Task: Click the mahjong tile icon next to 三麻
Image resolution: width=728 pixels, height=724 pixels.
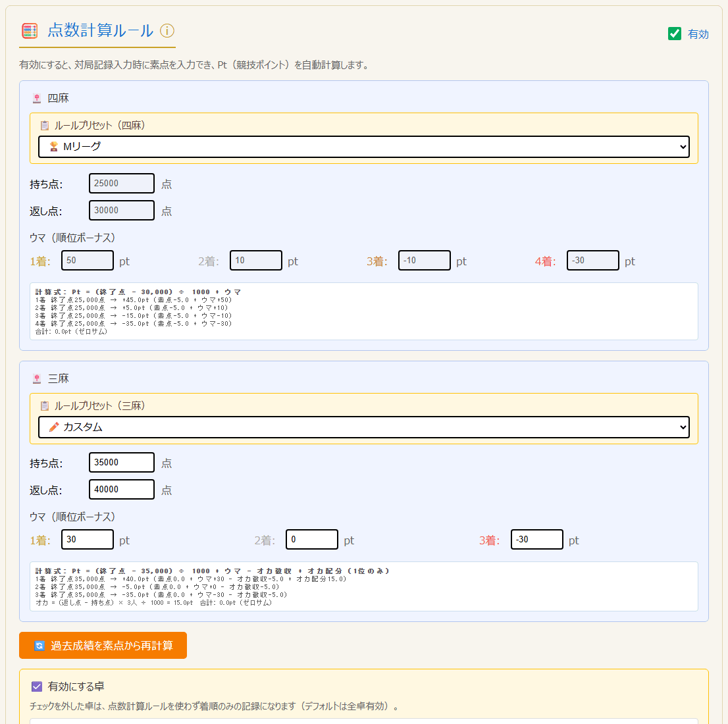Action: click(x=37, y=379)
